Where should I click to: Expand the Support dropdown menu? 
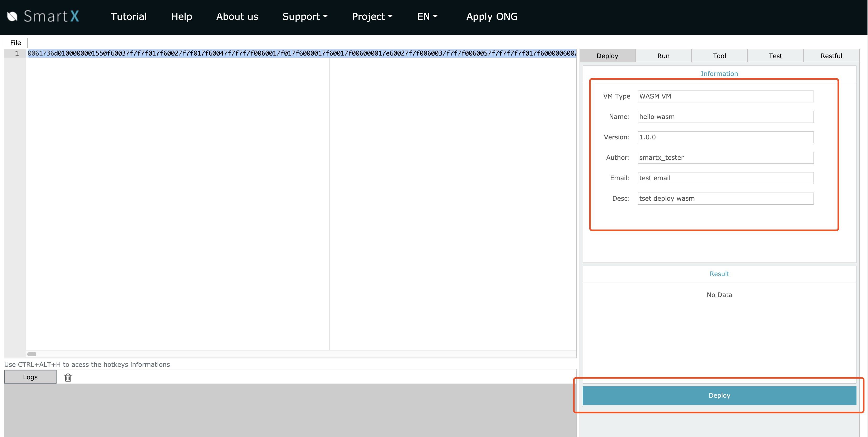[x=305, y=16]
